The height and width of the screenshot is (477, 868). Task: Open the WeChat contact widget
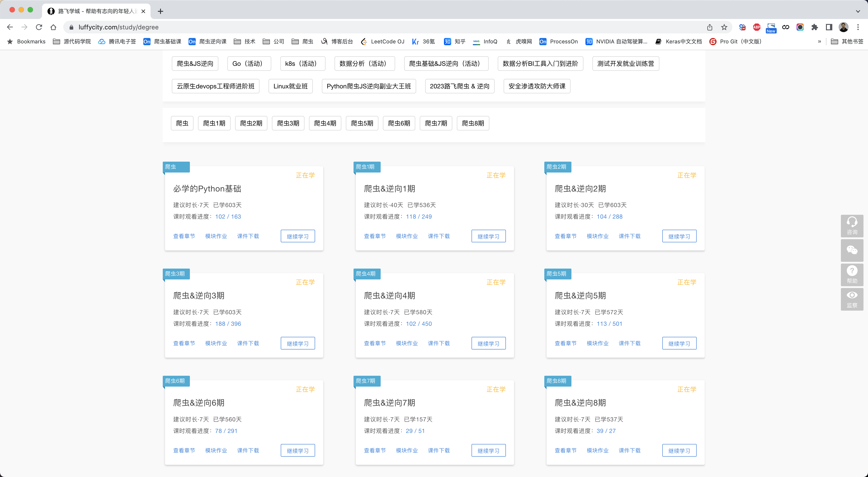852,250
